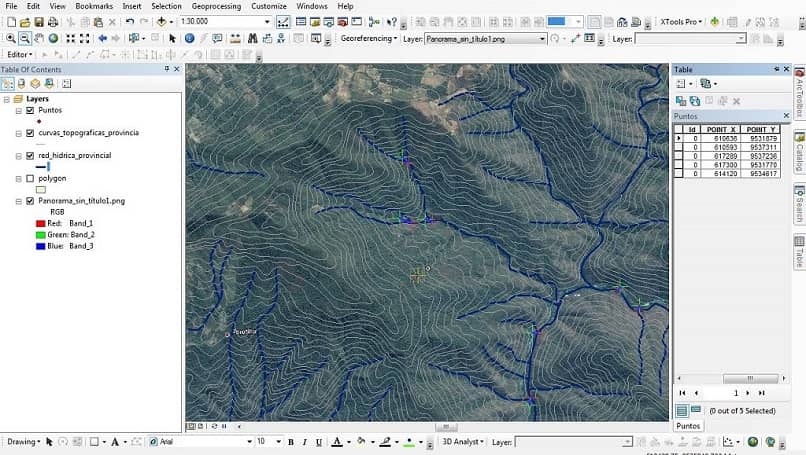Show all records in table view
Viewport: 806px width, 455px height.
(682, 411)
